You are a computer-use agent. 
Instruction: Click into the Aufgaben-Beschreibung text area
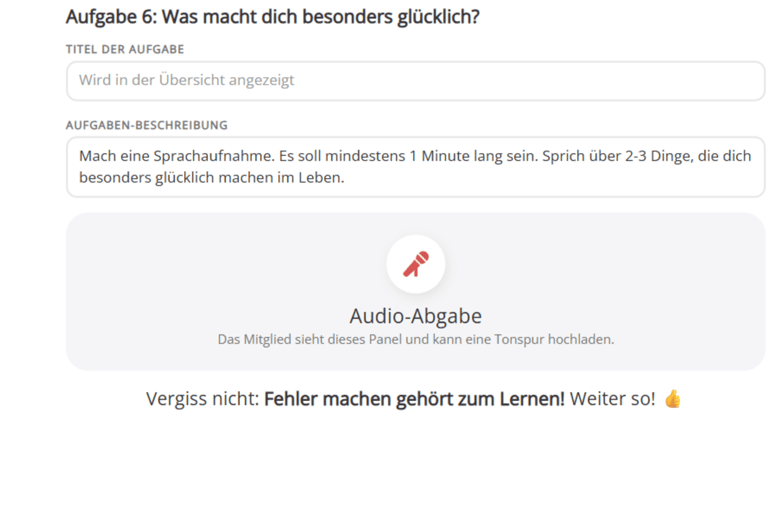click(x=415, y=167)
